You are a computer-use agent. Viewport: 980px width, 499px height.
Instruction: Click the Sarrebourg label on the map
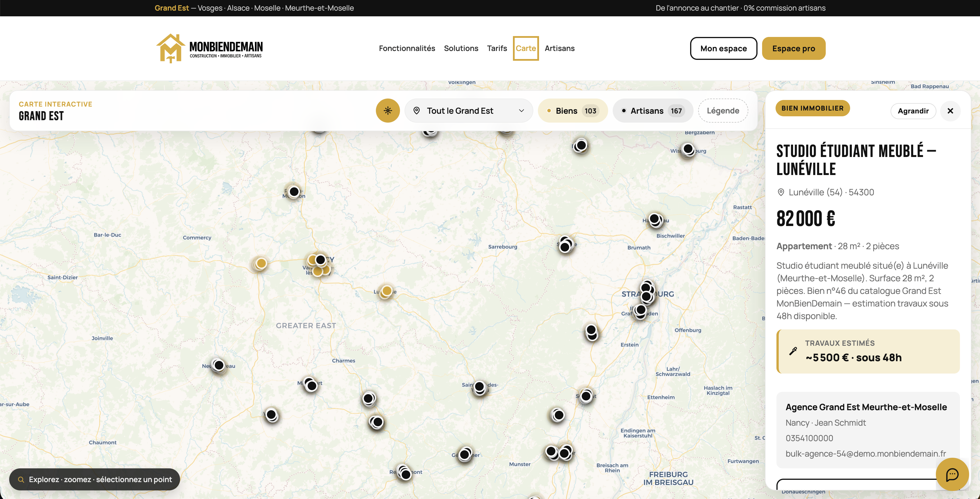(503, 247)
